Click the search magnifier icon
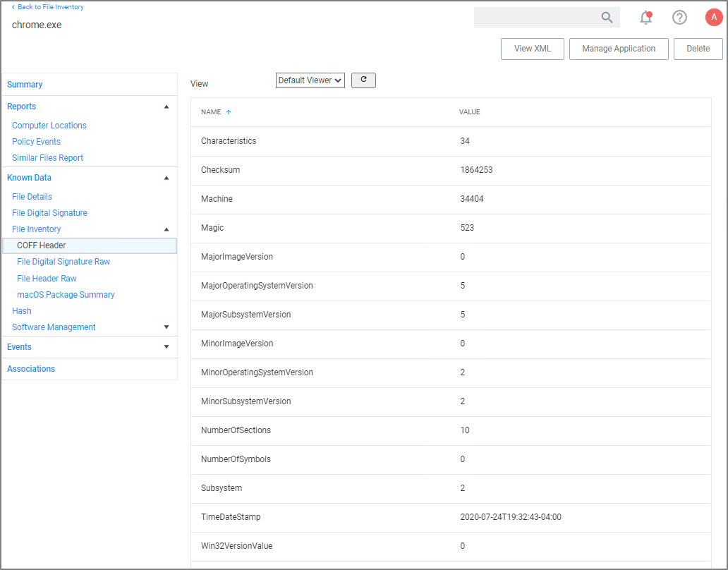This screenshot has width=728, height=570. click(x=607, y=18)
